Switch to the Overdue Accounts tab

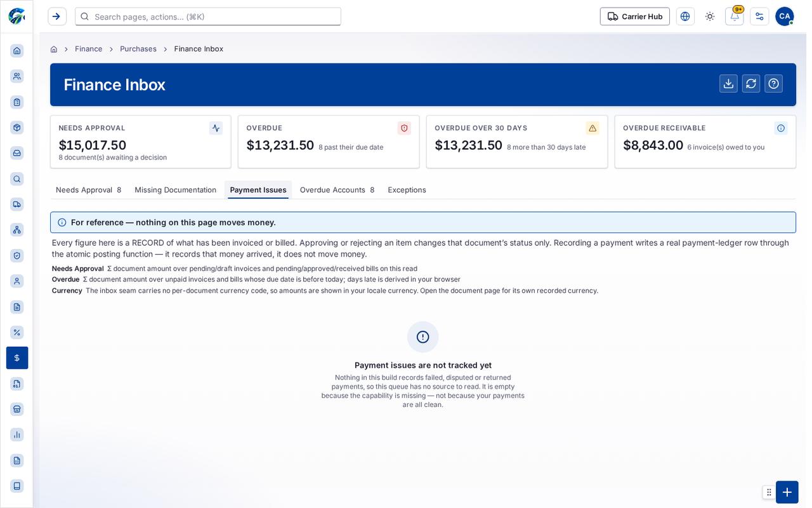point(337,190)
